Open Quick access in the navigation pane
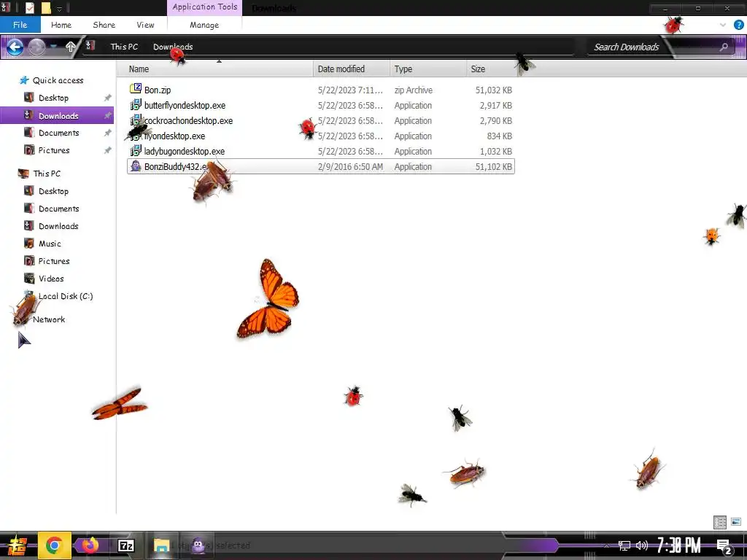 coord(58,80)
